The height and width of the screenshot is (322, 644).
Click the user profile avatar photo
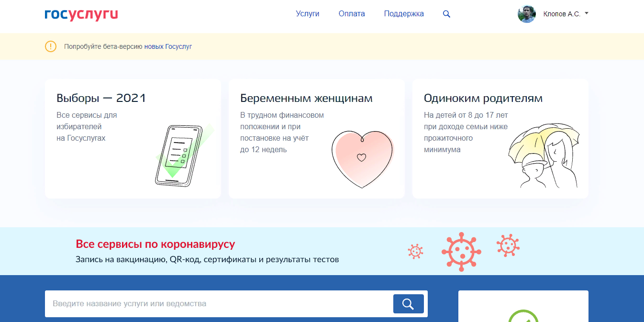click(526, 14)
